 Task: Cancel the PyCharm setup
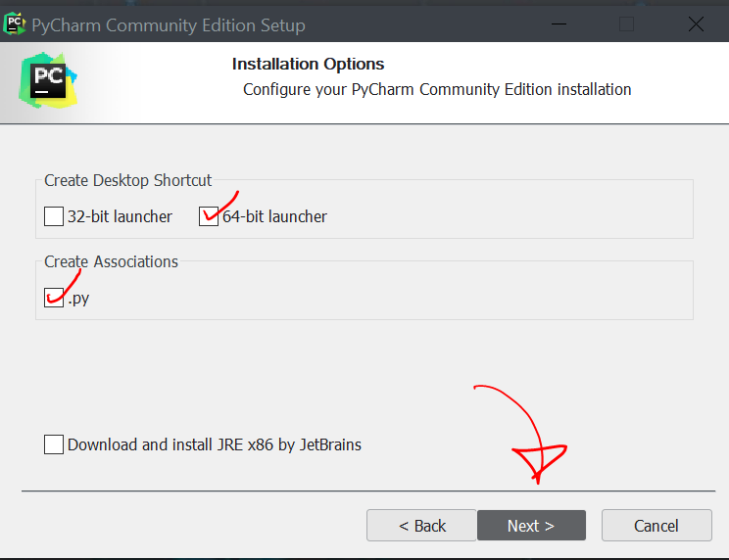coord(656,525)
